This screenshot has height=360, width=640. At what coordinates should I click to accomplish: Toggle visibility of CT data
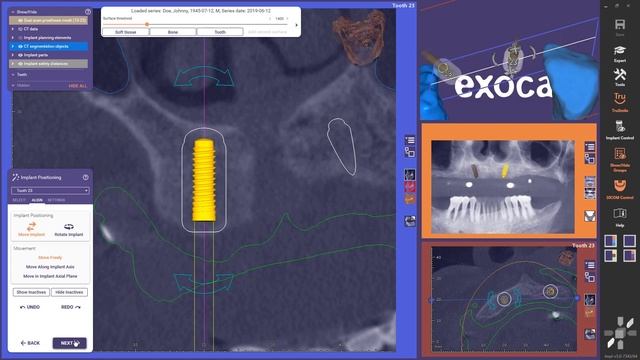20,29
